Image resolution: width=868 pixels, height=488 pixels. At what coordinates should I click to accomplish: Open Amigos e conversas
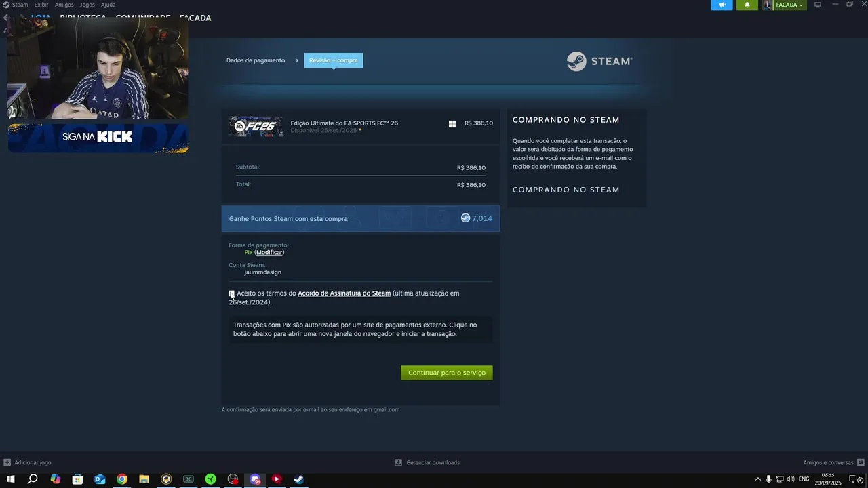click(828, 462)
